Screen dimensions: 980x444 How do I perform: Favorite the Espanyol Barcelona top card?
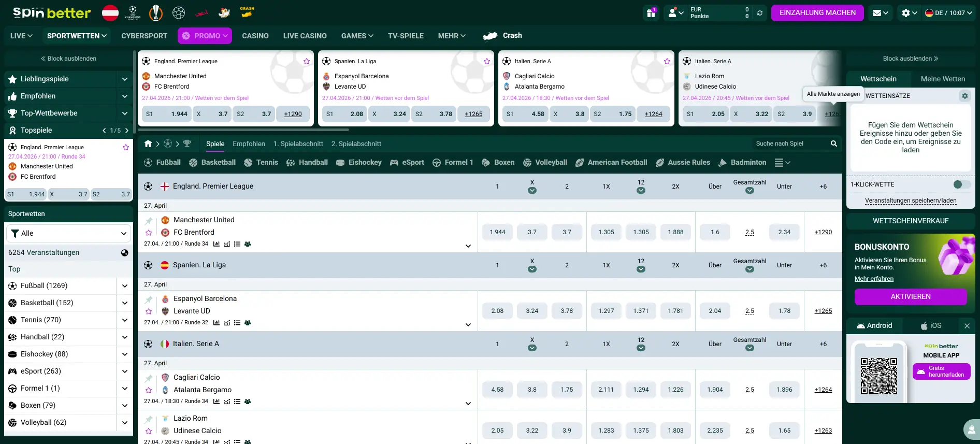point(487,61)
